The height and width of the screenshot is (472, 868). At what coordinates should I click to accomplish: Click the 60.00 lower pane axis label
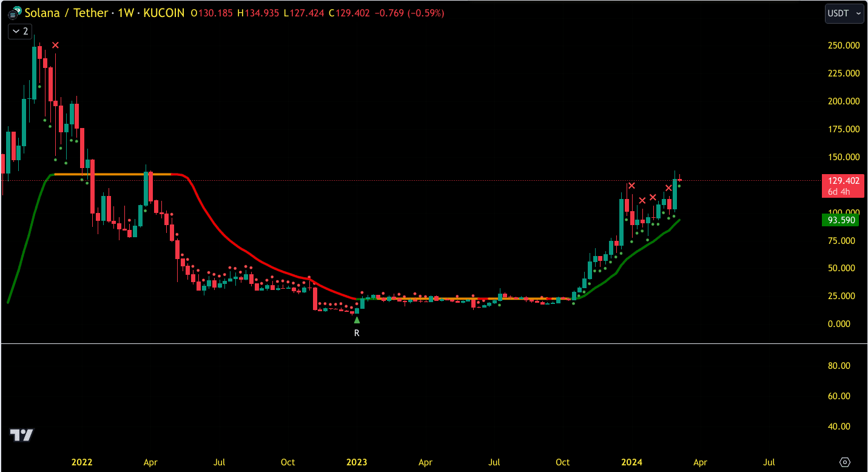pyautogui.click(x=839, y=396)
